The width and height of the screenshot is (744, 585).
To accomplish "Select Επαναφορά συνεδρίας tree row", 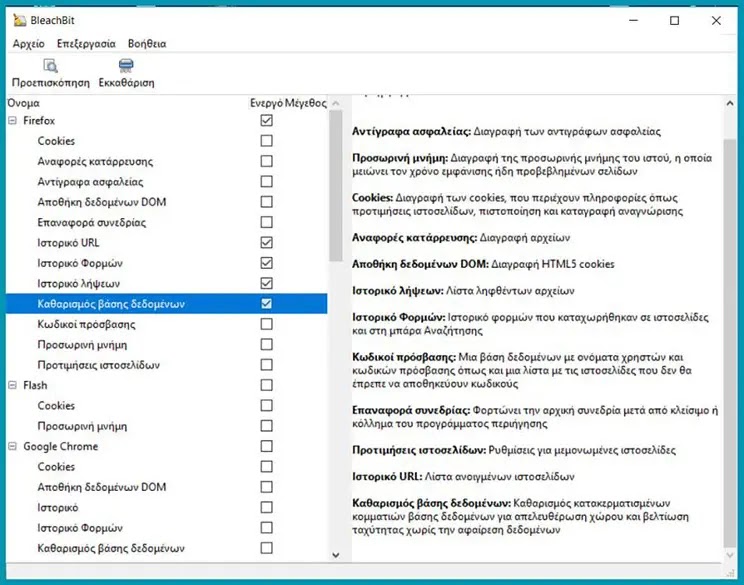I will click(92, 223).
